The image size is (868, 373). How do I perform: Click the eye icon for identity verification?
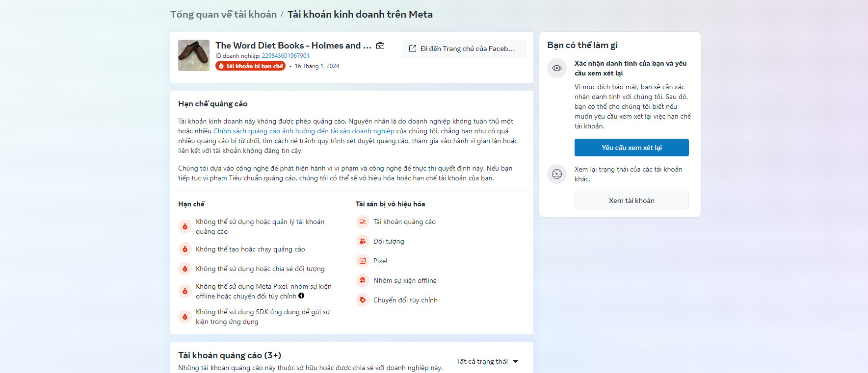pos(557,68)
